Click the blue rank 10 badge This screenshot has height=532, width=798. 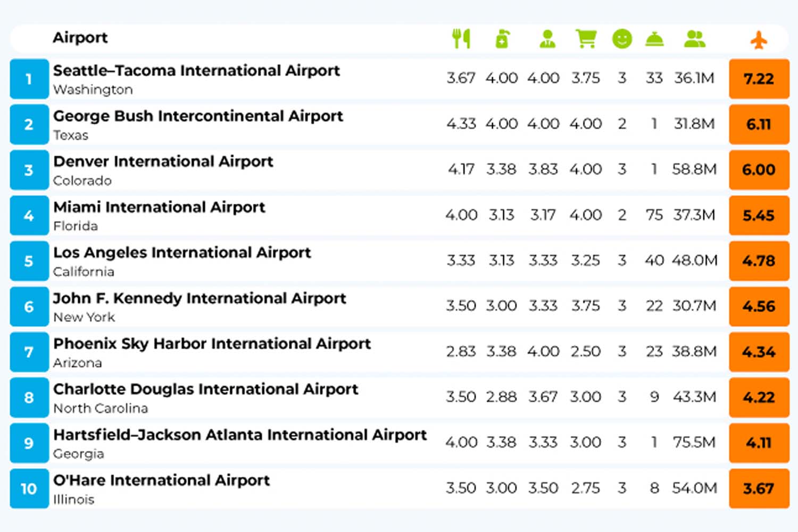pyautogui.click(x=29, y=488)
